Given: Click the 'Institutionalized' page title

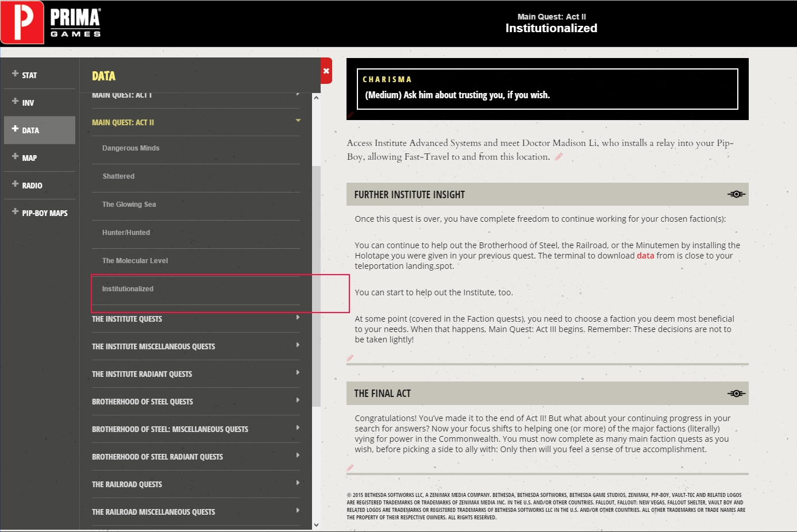Looking at the screenshot, I should click(551, 28).
